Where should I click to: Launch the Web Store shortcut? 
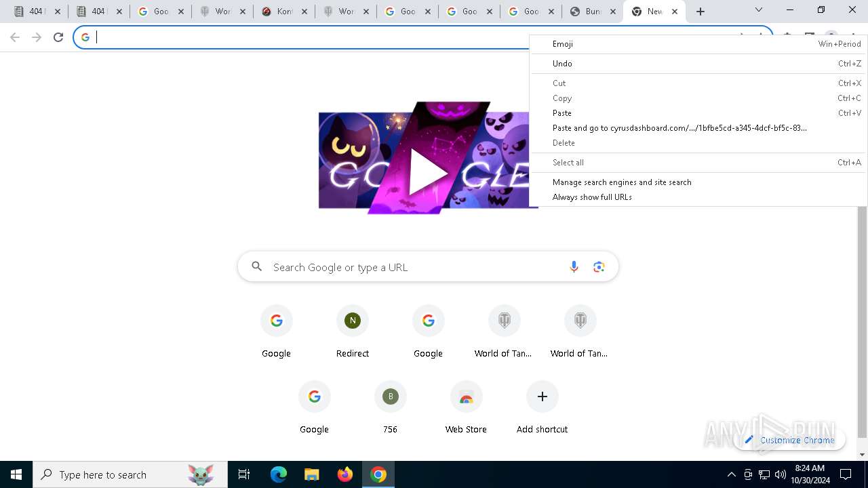coord(466,407)
